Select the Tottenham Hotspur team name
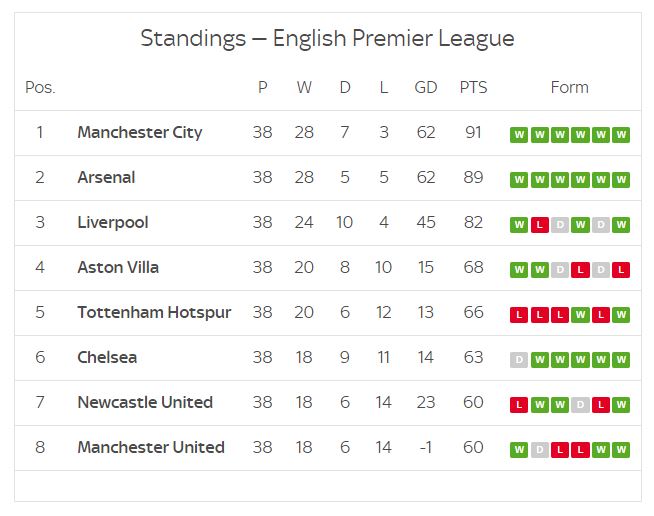654x516 pixels. (x=154, y=312)
